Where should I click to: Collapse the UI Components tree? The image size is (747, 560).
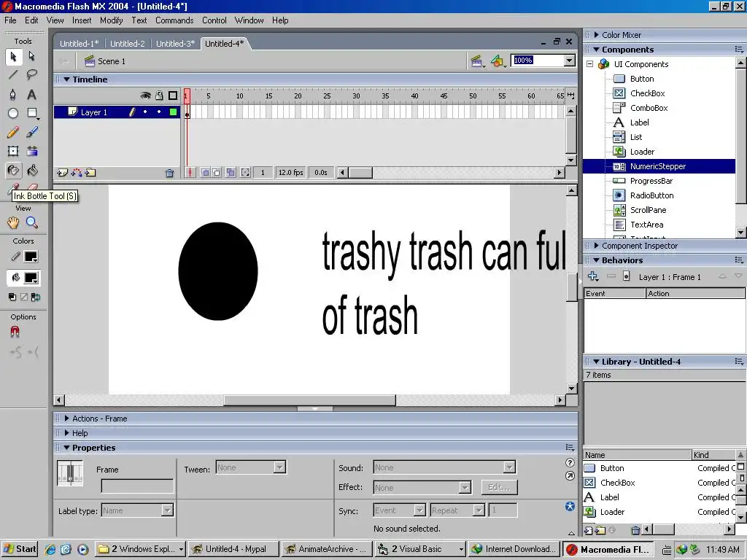coord(589,64)
